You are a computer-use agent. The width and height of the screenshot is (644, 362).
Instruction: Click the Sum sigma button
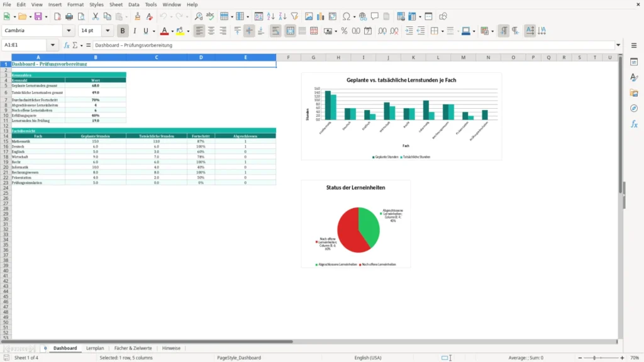[75, 45]
